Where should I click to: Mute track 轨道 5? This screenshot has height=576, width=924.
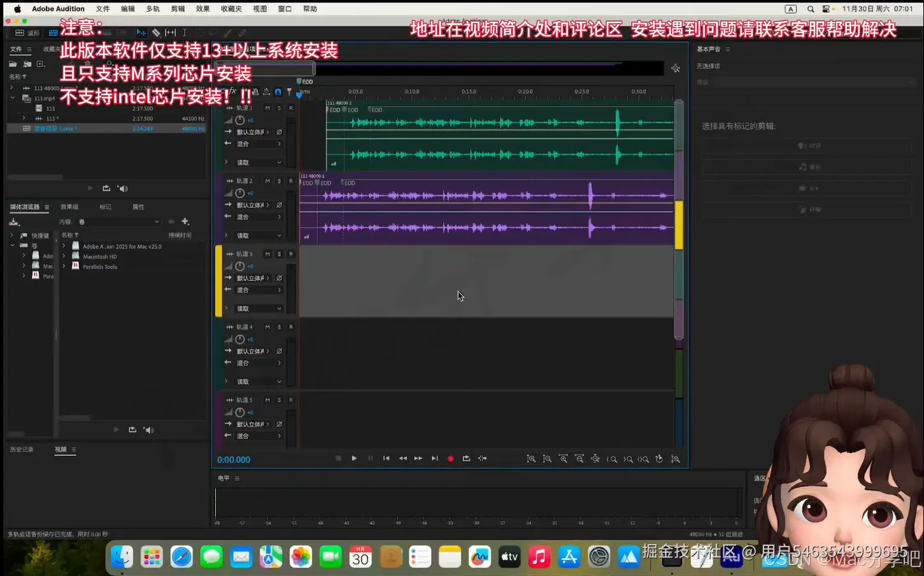pyautogui.click(x=267, y=400)
